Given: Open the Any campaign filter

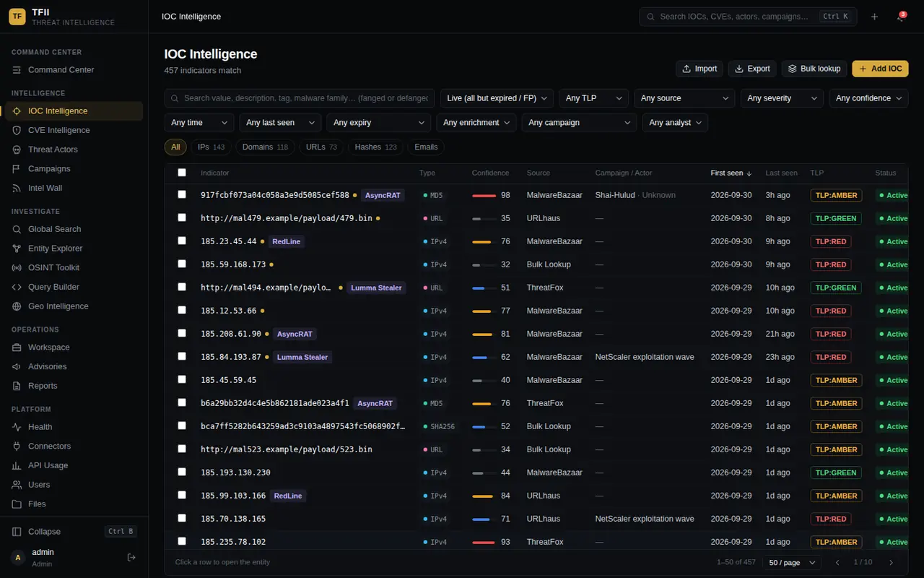Looking at the screenshot, I should 579,123.
